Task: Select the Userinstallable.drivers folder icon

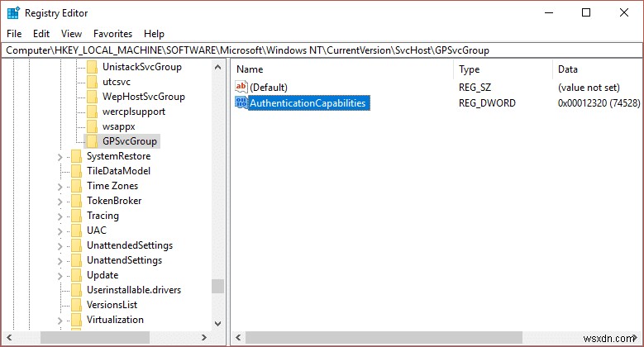Action: point(76,289)
